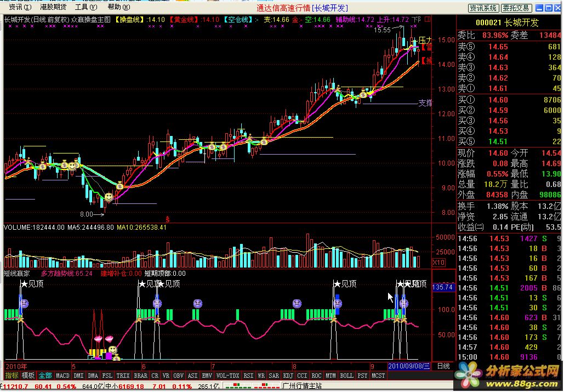Click the 中小 6169.18 index in status bar

tap(124, 387)
